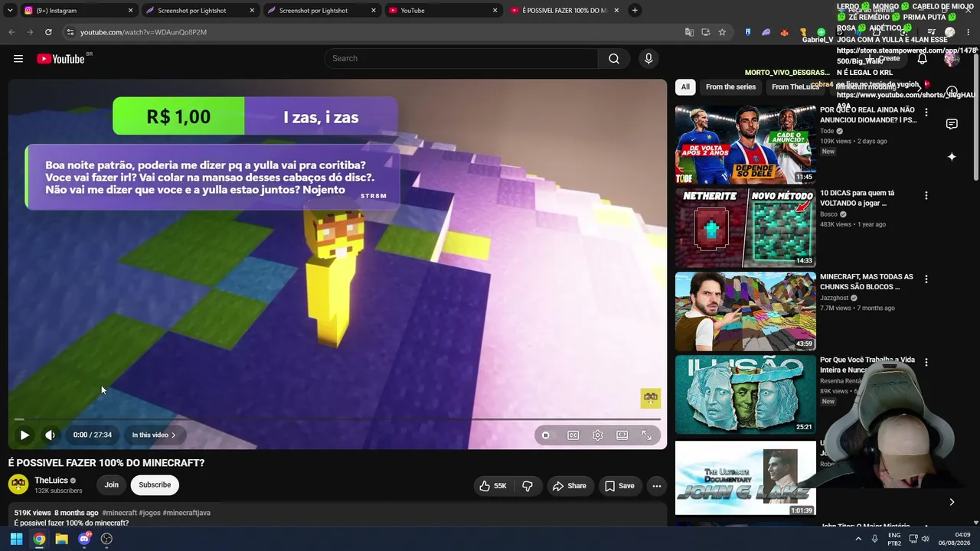Screen dimensions: 980x551
Task: Open the TheLuics channel name link
Action: click(x=51, y=481)
